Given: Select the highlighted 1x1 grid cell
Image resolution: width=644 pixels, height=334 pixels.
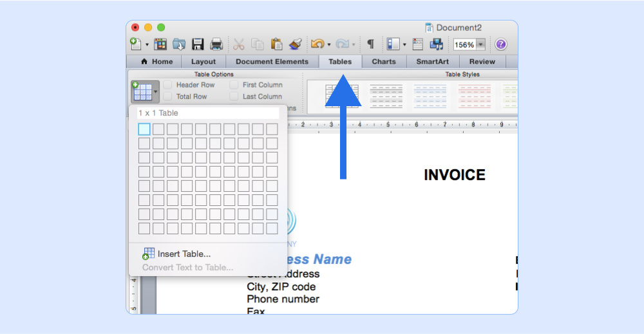Looking at the screenshot, I should 144,129.
